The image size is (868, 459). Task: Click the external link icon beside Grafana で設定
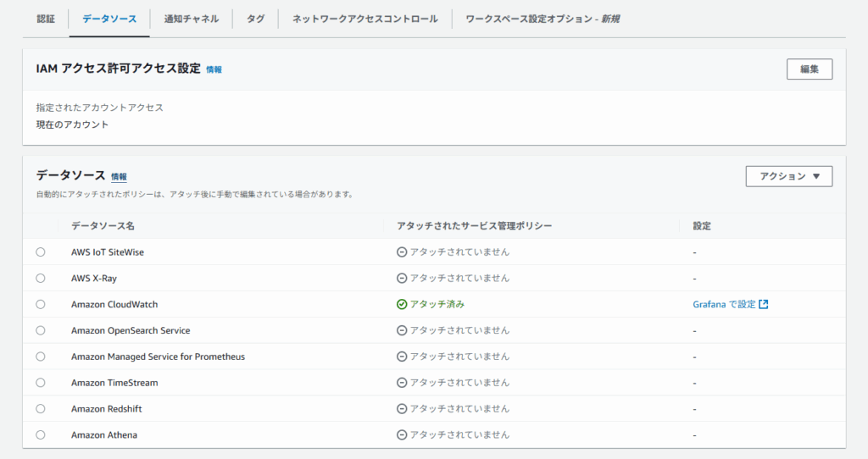pos(764,304)
